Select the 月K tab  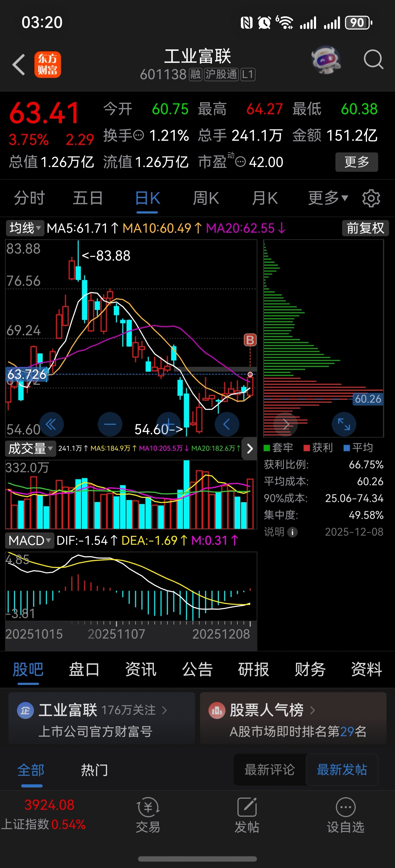click(265, 198)
